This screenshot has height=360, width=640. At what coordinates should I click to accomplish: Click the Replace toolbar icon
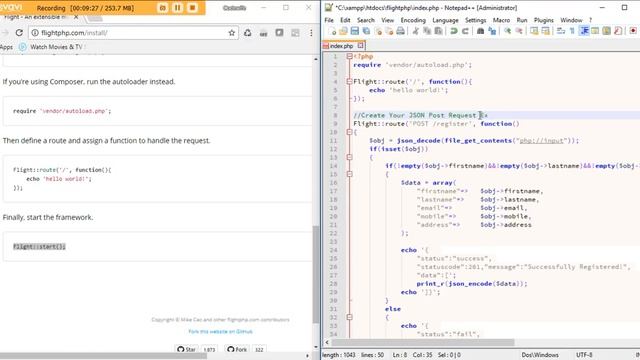click(x=492, y=31)
